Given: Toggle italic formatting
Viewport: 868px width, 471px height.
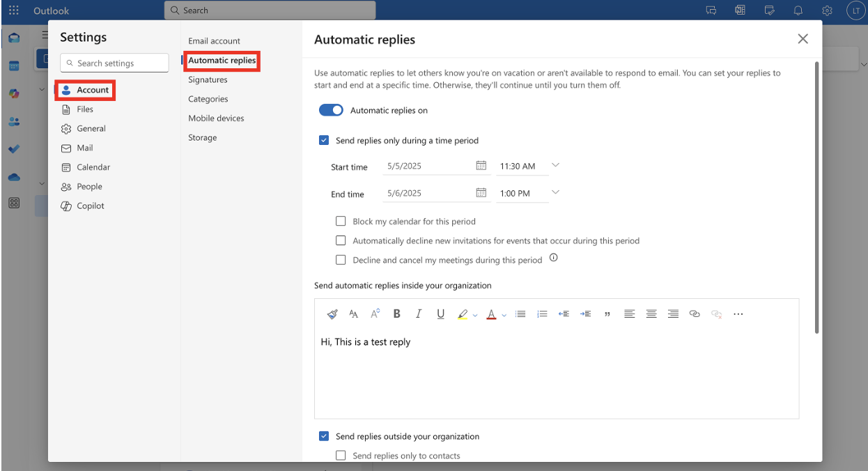Looking at the screenshot, I should click(x=419, y=314).
